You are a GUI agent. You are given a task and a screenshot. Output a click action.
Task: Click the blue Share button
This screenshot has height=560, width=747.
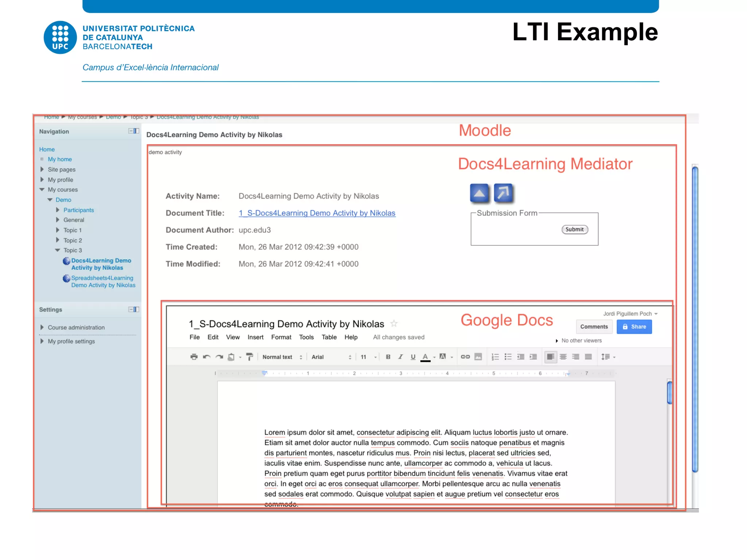pos(634,327)
